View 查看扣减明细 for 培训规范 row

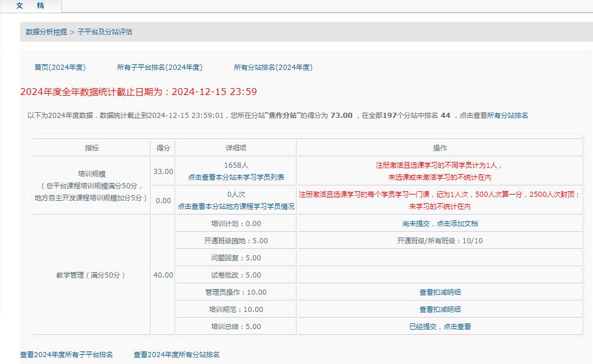pyautogui.click(x=440, y=310)
